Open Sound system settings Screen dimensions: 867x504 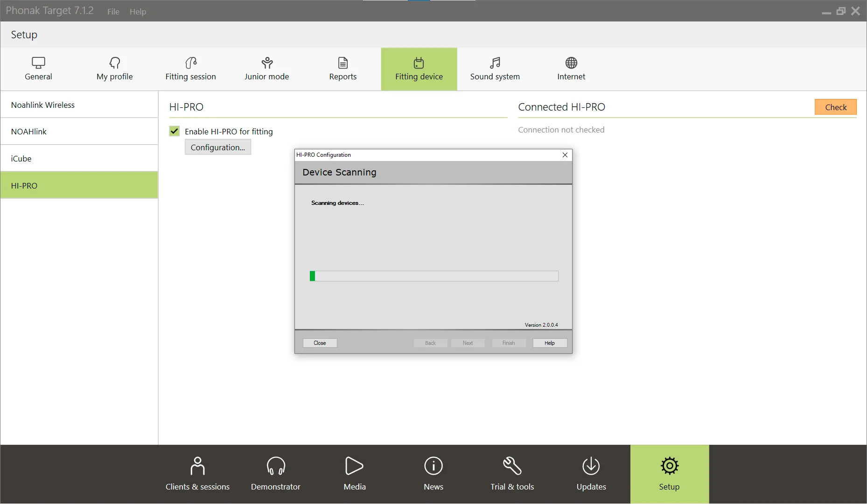495,69
